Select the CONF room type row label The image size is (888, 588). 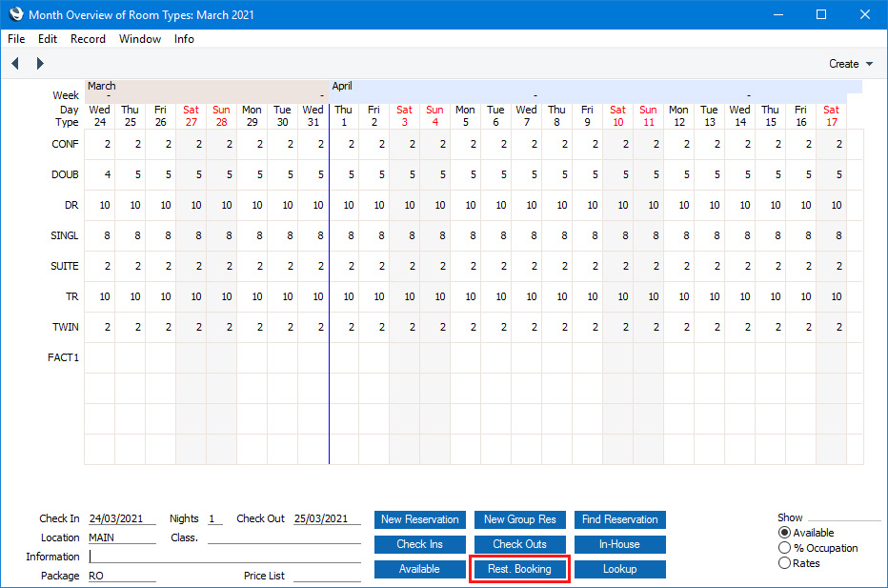point(65,144)
